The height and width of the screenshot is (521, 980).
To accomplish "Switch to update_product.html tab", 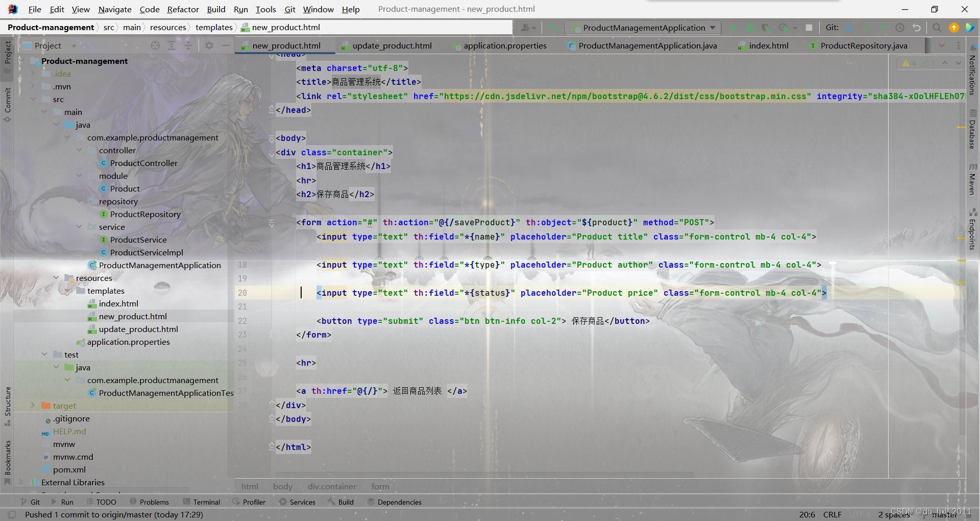I will [386, 45].
